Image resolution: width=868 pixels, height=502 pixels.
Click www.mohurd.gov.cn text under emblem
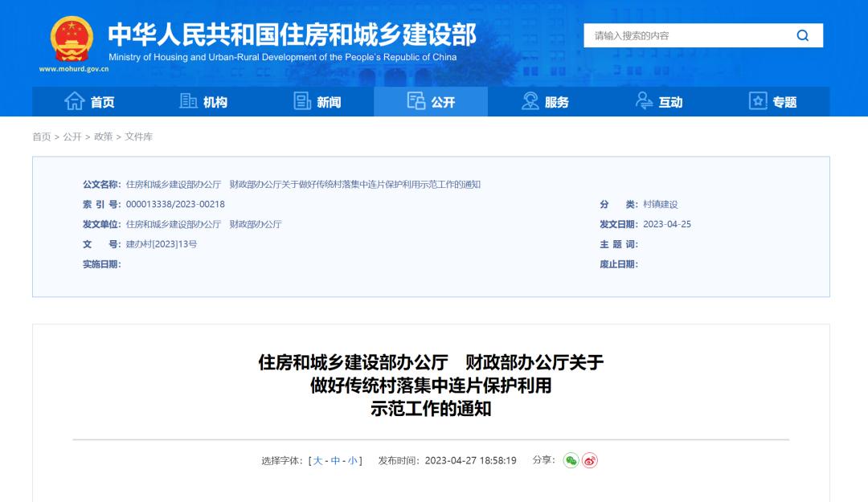tap(74, 69)
